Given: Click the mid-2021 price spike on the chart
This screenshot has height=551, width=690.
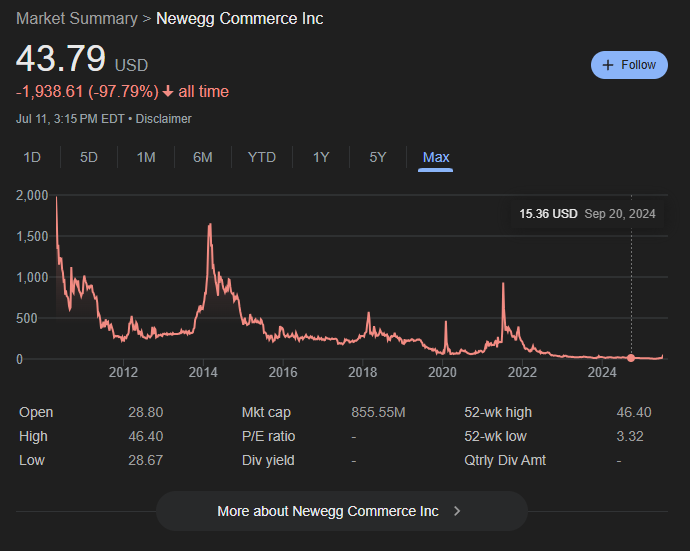Looking at the screenshot, I should coord(503,285).
